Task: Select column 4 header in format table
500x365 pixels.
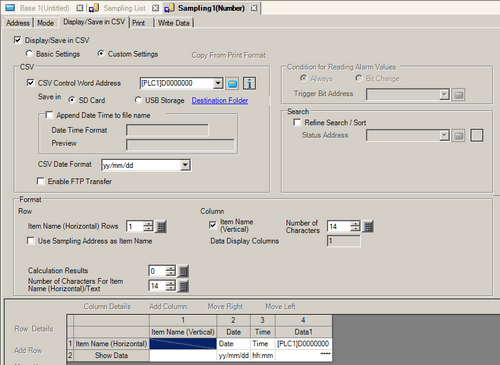Action: [x=303, y=320]
